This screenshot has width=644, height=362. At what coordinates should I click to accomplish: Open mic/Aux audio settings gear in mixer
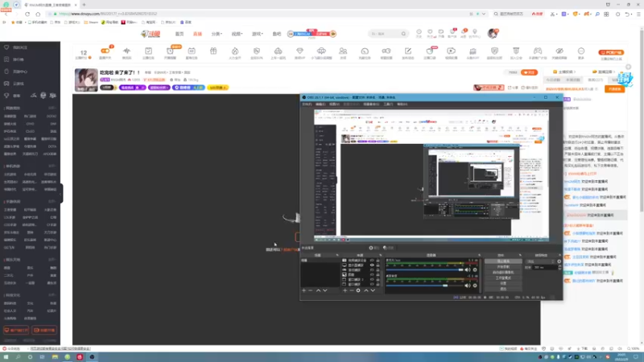point(475,269)
